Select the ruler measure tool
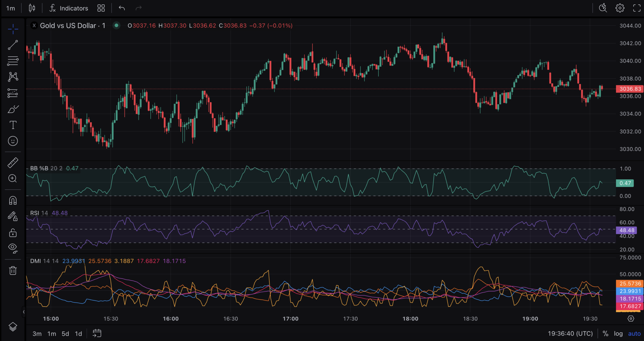644x341 pixels. (13, 163)
